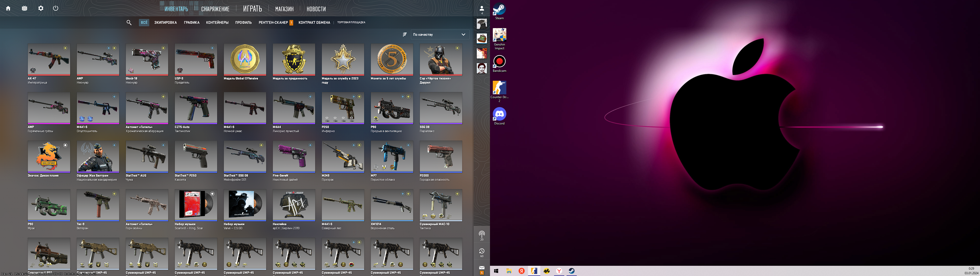
Task: Select the Global Offensive medal item
Action: tap(245, 62)
